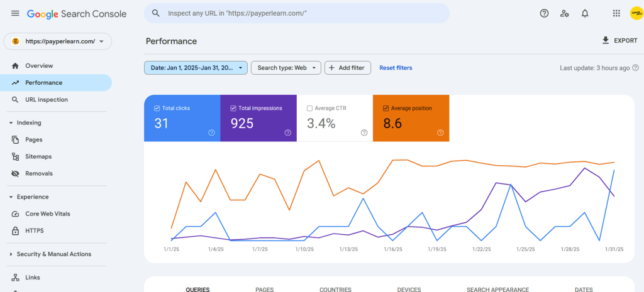Open the hamburger main menu

15,13
